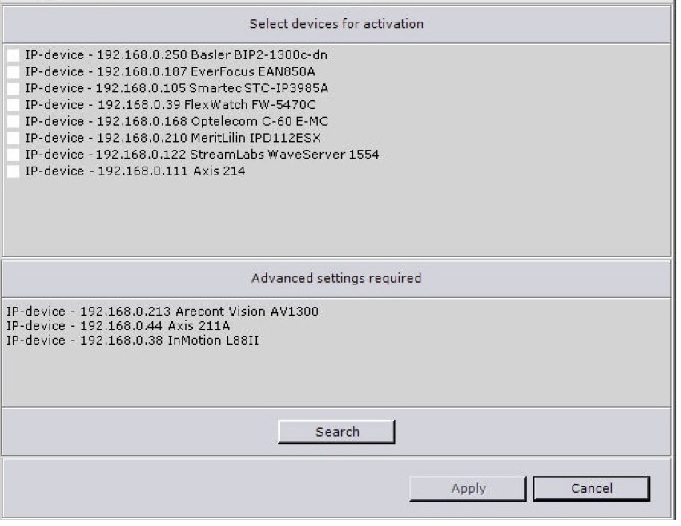
Task: Select the InMotion L88II device entry
Action: 132,340
